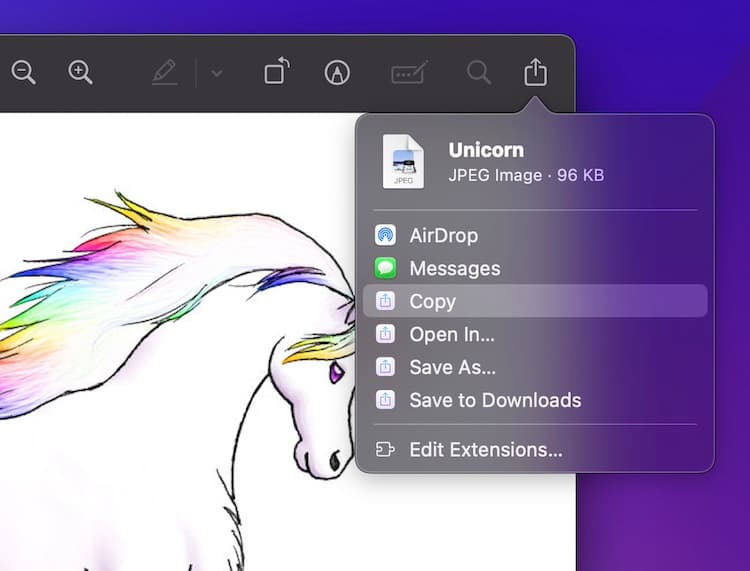Select Copy in the share menu

[432, 301]
